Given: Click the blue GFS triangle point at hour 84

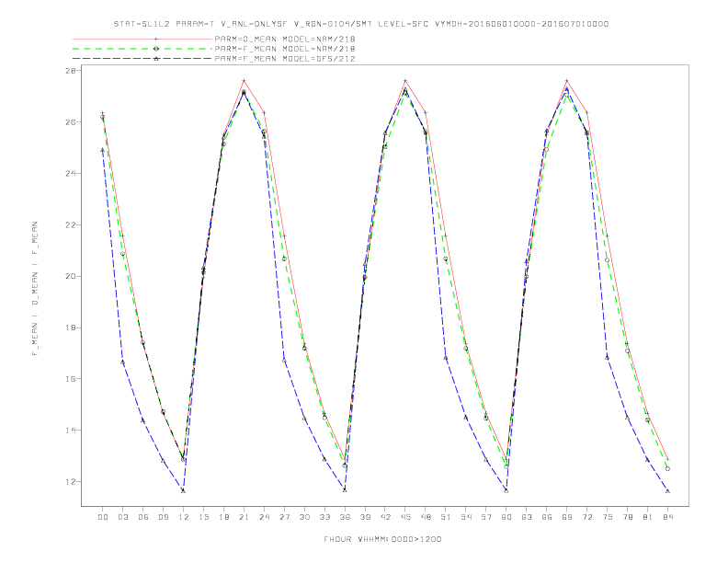Looking at the screenshot, I should (x=667, y=491).
